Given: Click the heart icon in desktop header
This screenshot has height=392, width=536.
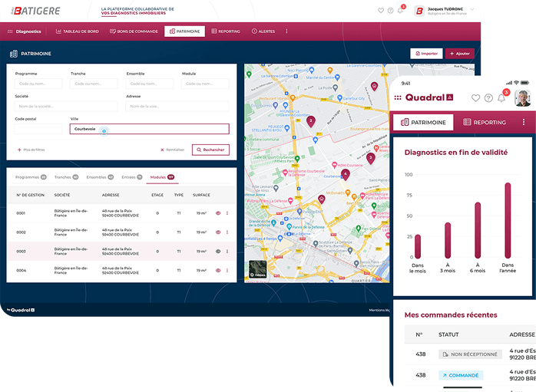Looking at the screenshot, I should click(381, 11).
